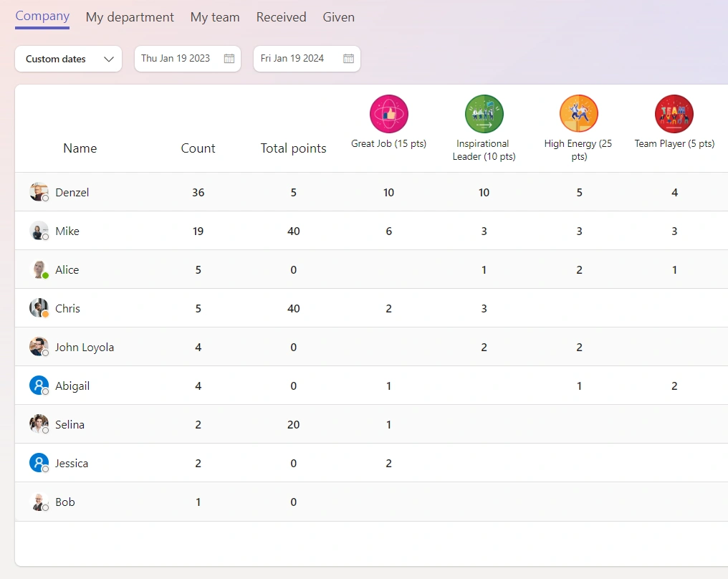Switch to the Company tab

pyautogui.click(x=42, y=16)
